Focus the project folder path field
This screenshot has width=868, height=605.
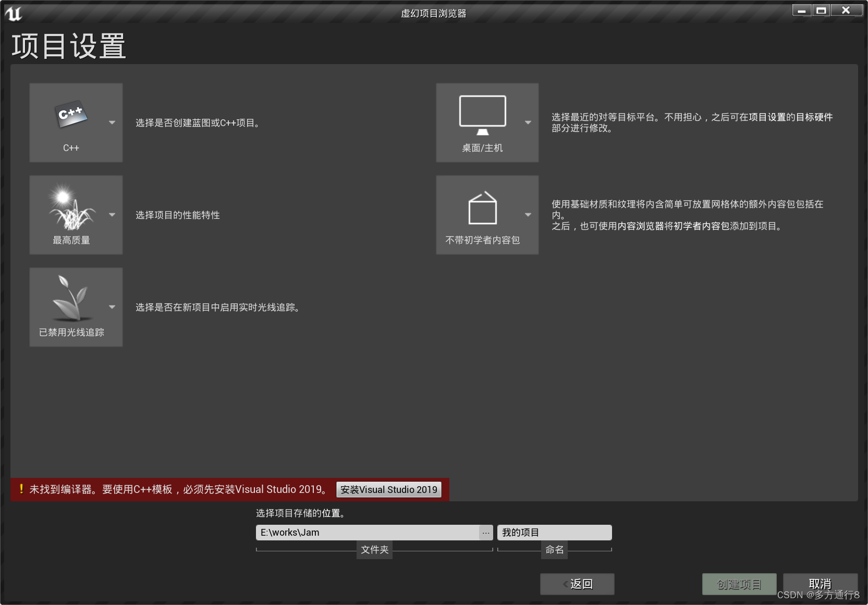tap(368, 533)
